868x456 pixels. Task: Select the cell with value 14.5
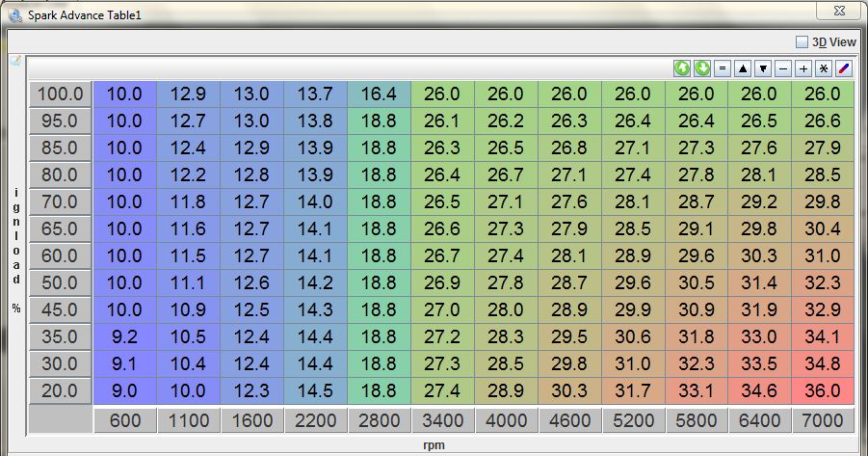pyautogui.click(x=316, y=390)
